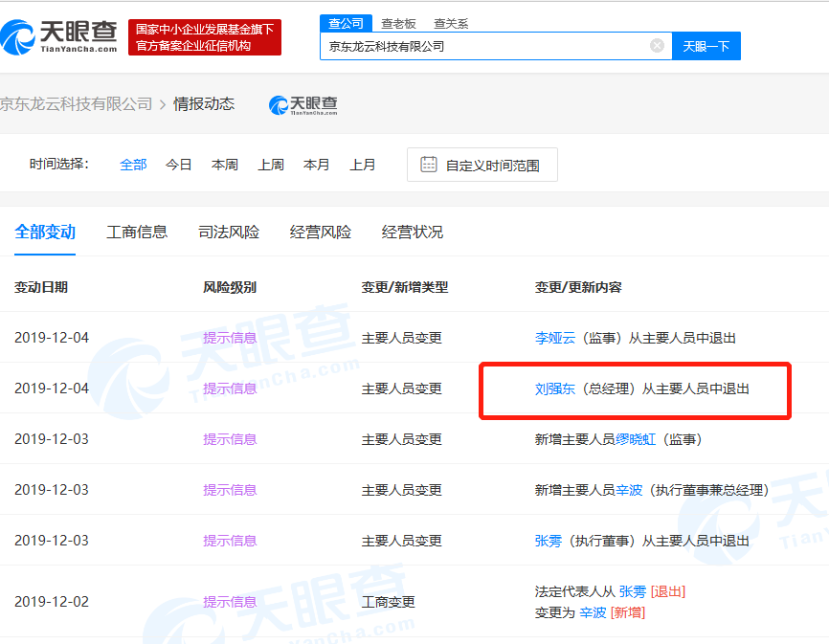
Task: Open the calendar icon for custom time range
Action: click(x=428, y=165)
